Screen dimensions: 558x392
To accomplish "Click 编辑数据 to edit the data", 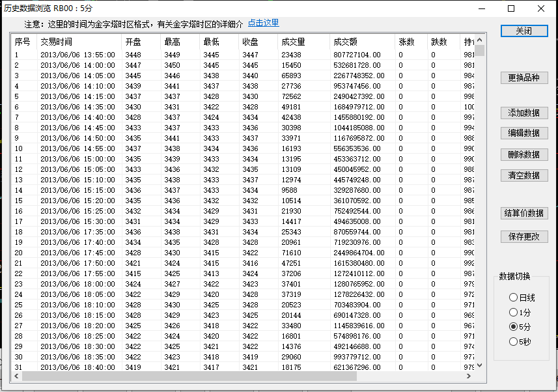I will [x=523, y=133].
